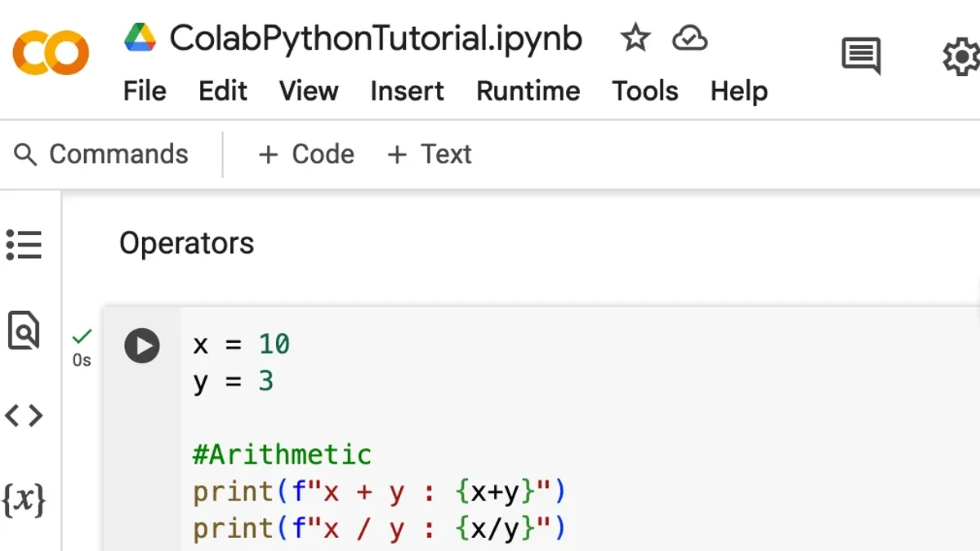This screenshot has width=980, height=551.
Task: Click the code line x = 10
Action: (x=242, y=344)
